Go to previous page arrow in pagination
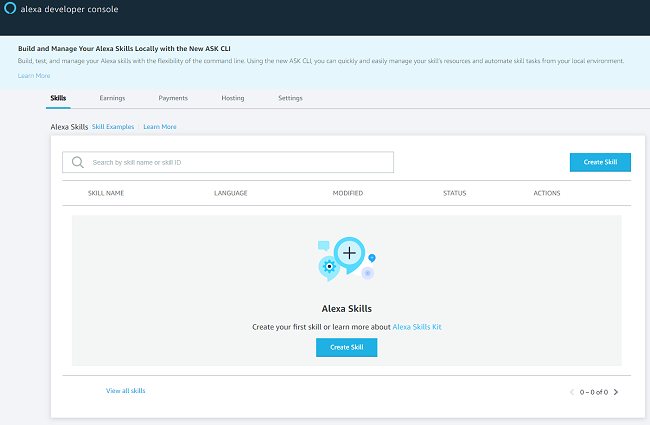The width and height of the screenshot is (650, 425). tap(572, 392)
